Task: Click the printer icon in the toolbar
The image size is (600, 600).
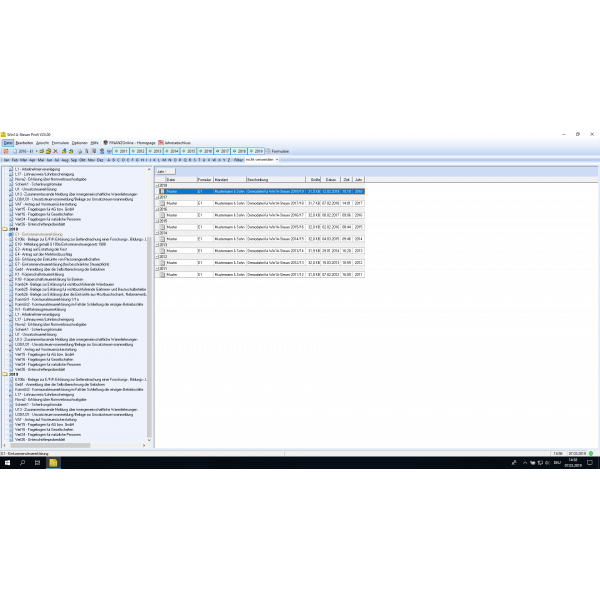Action: click(80, 151)
